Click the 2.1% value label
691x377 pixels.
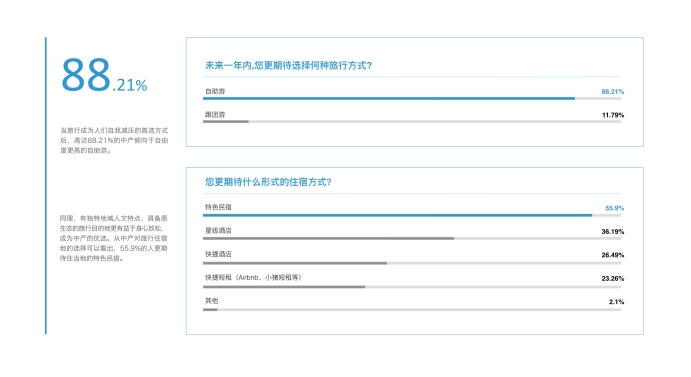click(x=617, y=302)
